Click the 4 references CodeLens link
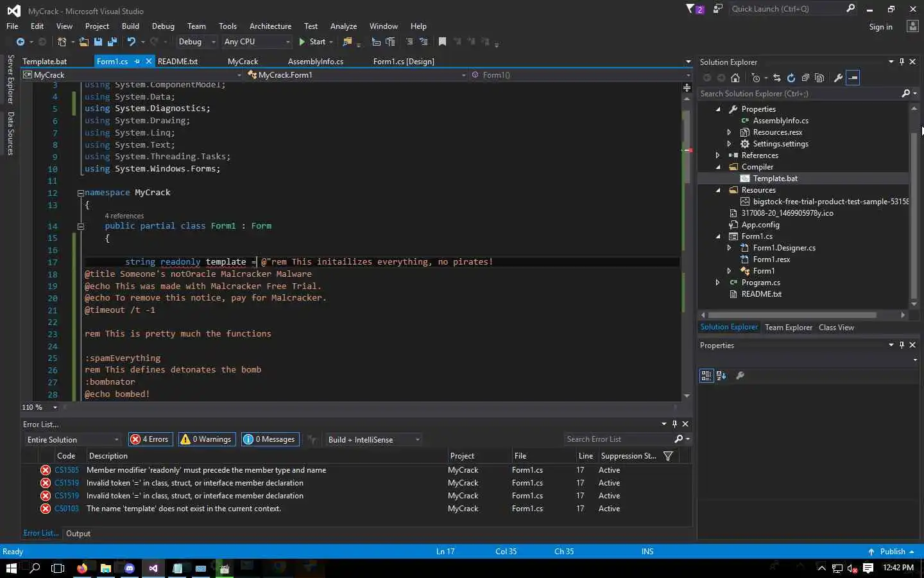Viewport: 924px width, 578px height. (x=124, y=216)
